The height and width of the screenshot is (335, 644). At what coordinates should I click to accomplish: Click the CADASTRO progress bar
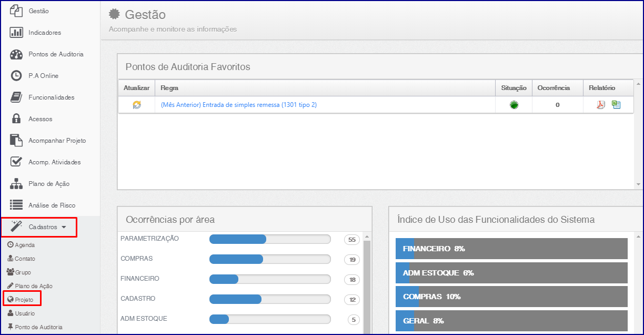click(x=270, y=299)
